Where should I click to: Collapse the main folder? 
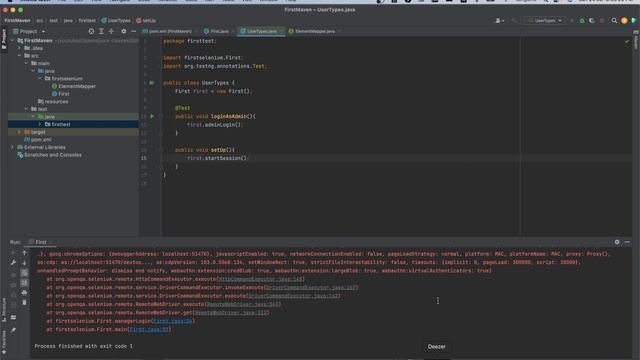[x=26, y=63]
